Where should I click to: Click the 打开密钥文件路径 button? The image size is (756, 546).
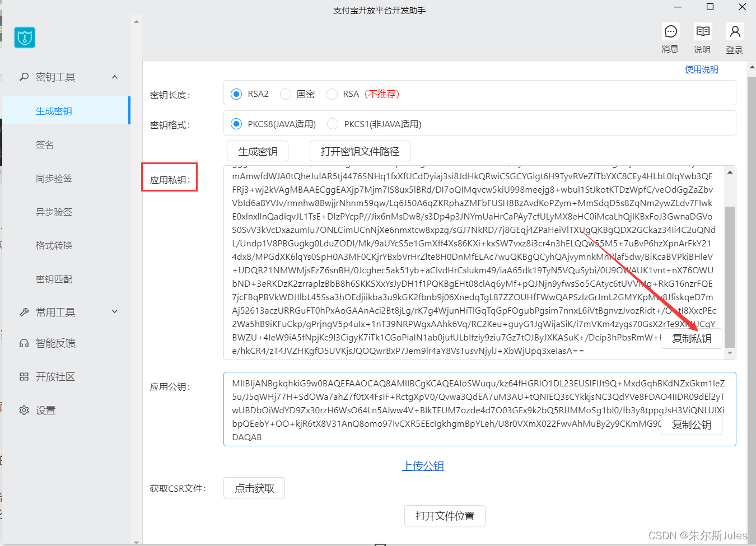coord(360,151)
